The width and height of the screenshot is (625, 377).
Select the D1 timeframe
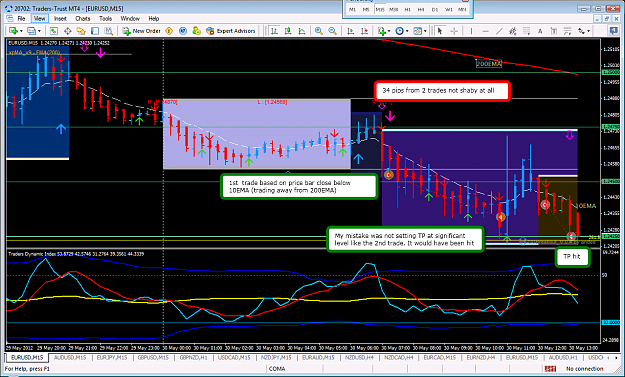click(x=435, y=9)
